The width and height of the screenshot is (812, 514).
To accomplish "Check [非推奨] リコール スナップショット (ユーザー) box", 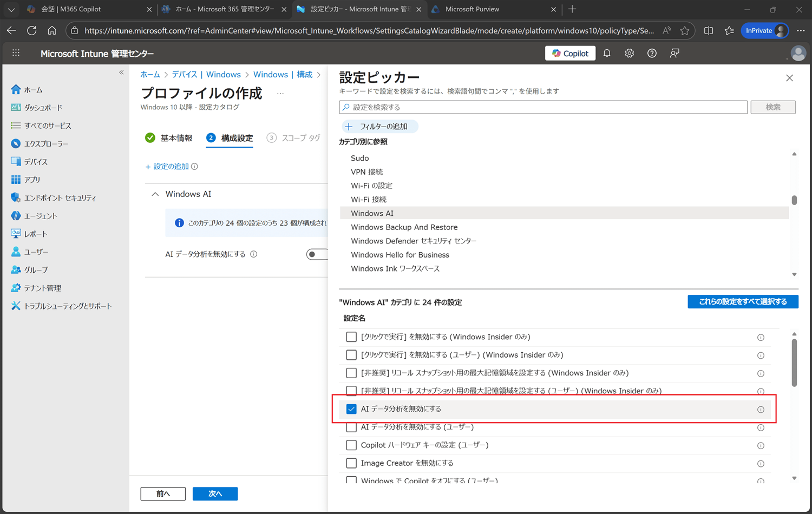I will coord(351,391).
